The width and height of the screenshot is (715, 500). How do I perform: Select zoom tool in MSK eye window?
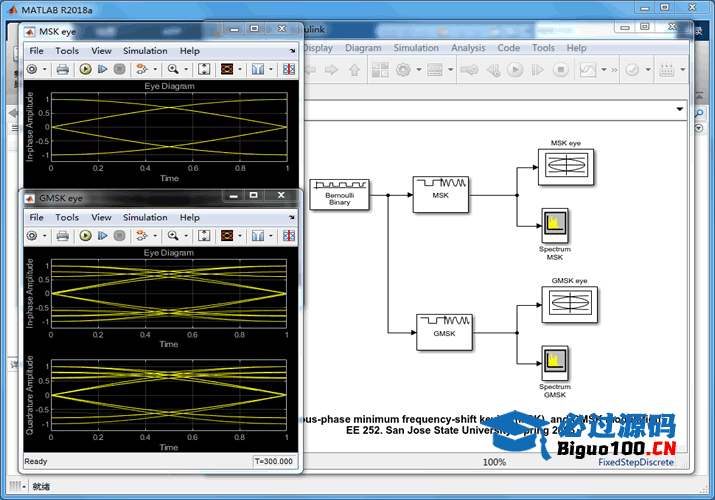[x=173, y=69]
